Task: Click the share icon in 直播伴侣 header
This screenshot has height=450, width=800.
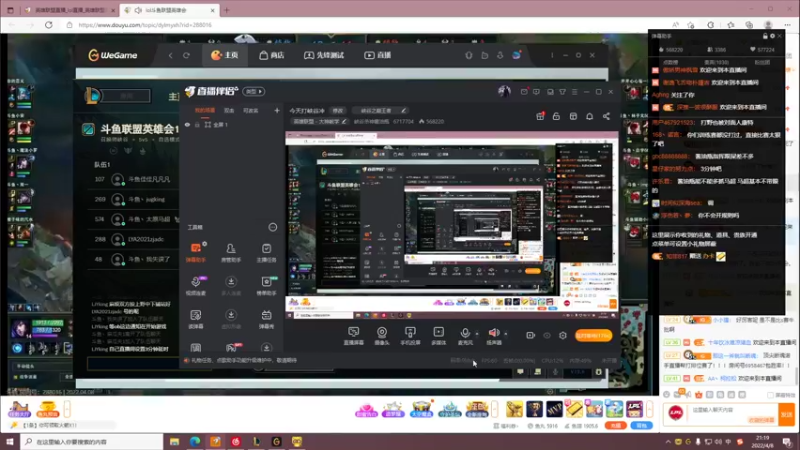Action: pyautogui.click(x=606, y=116)
